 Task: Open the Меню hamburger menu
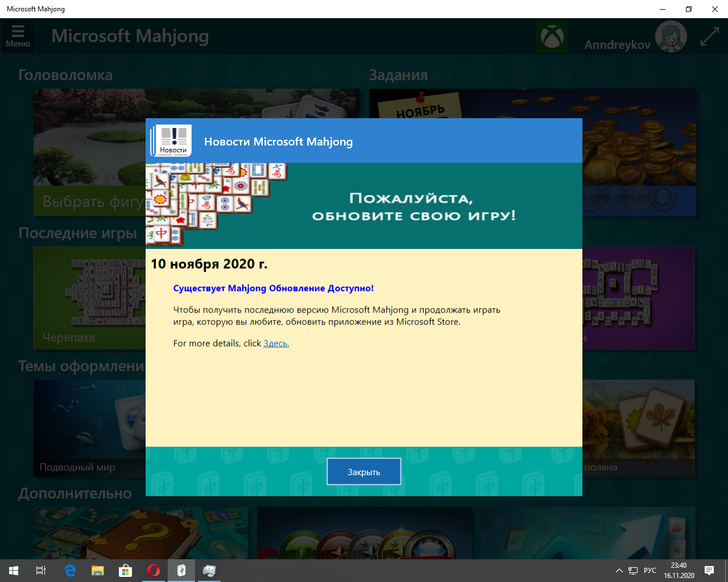coord(18,36)
